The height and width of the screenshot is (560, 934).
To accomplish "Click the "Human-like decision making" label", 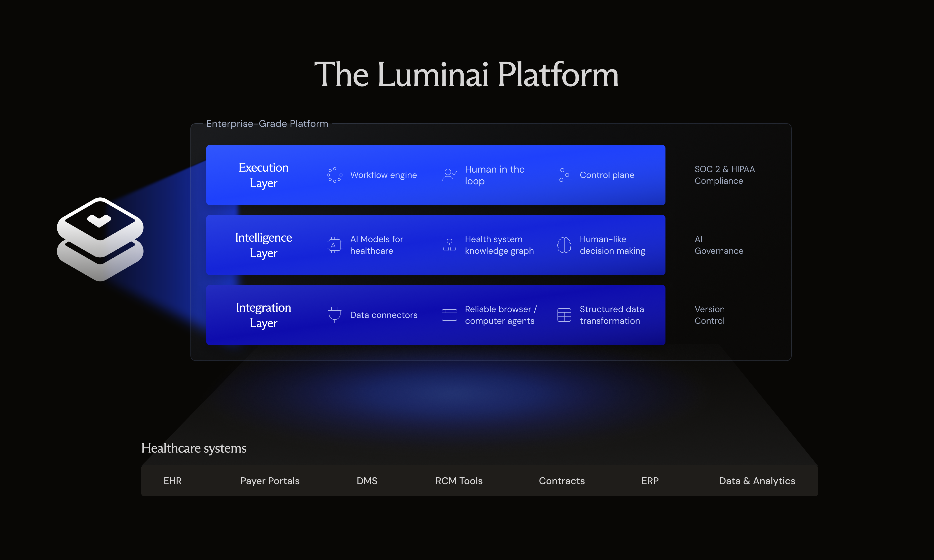I will (x=612, y=245).
